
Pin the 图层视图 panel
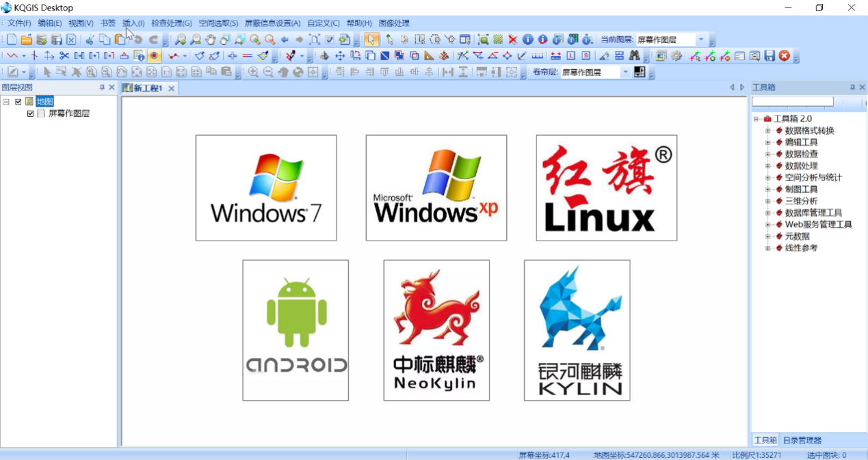tap(102, 87)
